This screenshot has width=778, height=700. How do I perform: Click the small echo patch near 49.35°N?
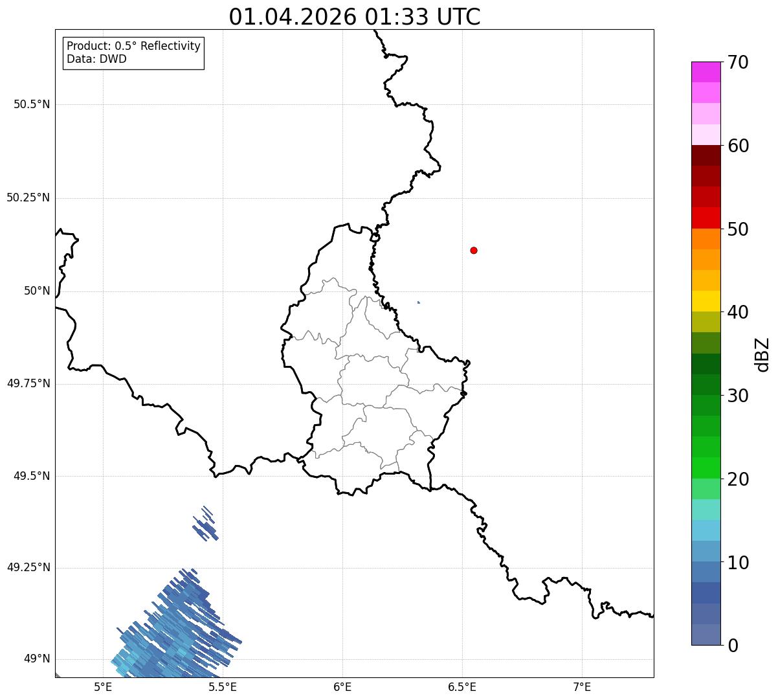(x=205, y=523)
